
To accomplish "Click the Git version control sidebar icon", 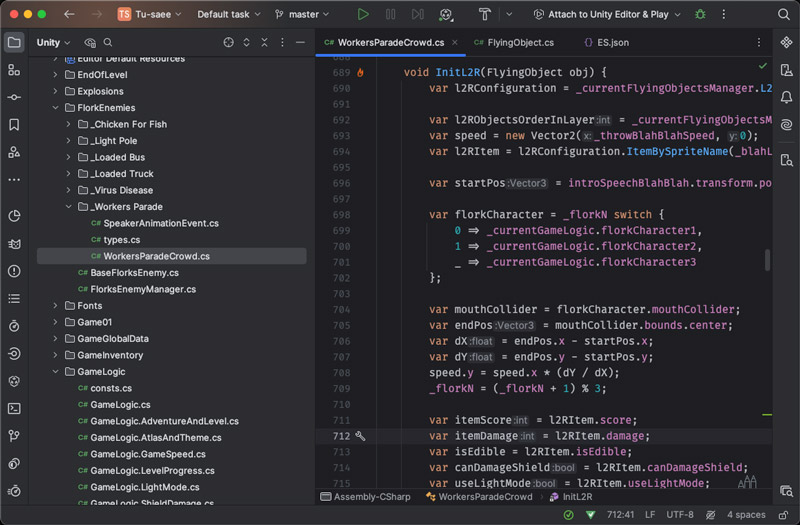I will click(x=14, y=436).
